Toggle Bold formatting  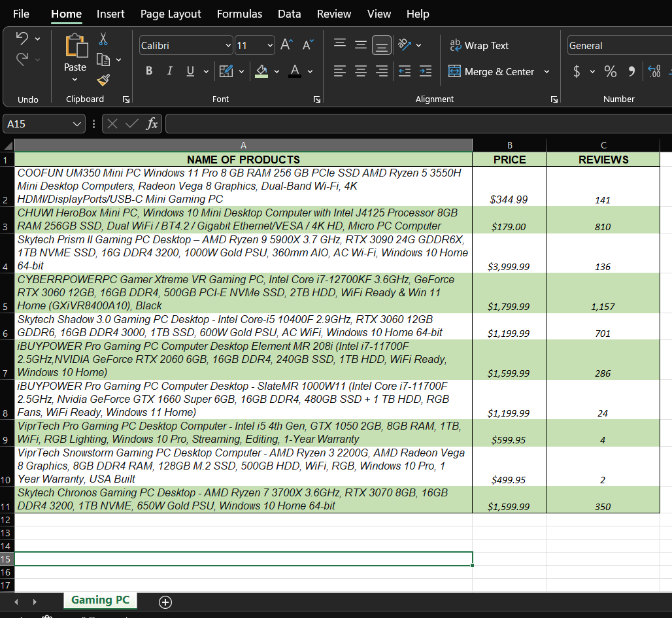tap(149, 71)
